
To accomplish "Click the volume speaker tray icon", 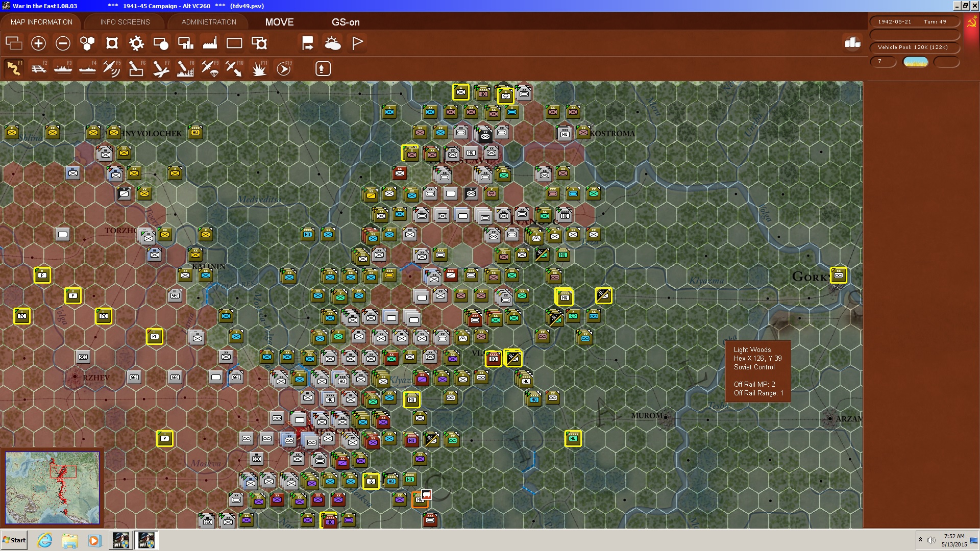I will (932, 540).
